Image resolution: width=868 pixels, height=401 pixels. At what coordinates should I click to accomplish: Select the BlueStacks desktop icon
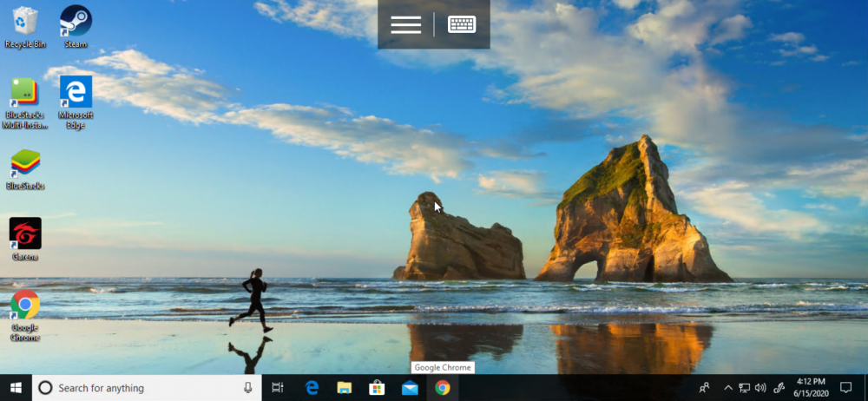tap(25, 165)
